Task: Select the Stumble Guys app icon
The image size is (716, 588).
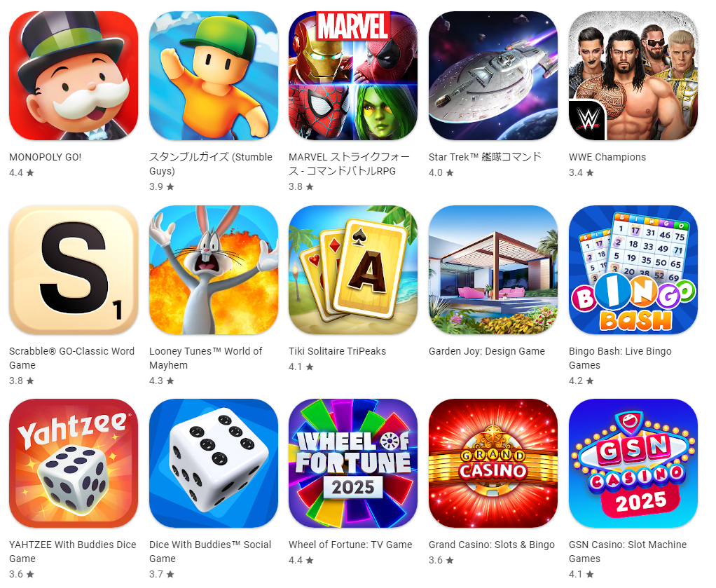Action: (x=213, y=76)
